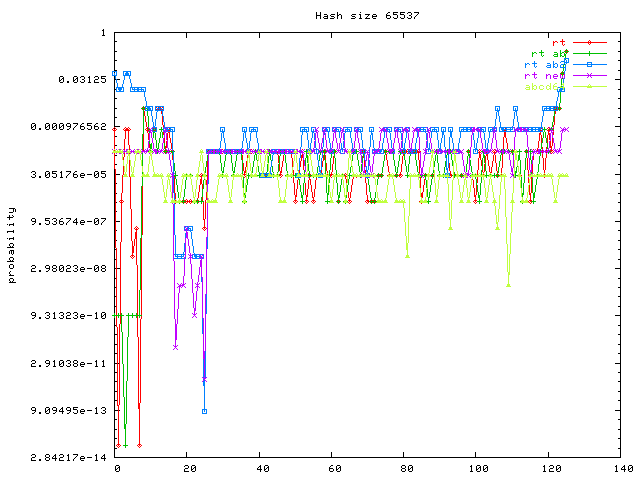Click the x-axis tick label 60
The width and height of the screenshot is (640, 480).
[x=333, y=469]
